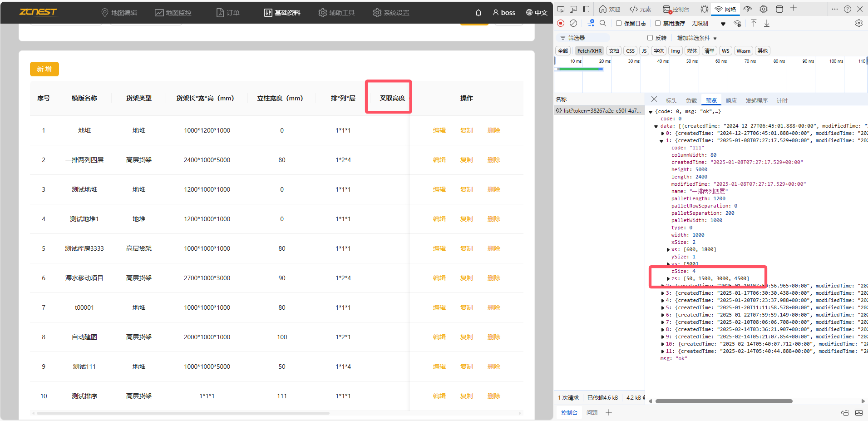868x421 pixels.
Task: Open the Application window icon tab
Action: (x=779, y=9)
